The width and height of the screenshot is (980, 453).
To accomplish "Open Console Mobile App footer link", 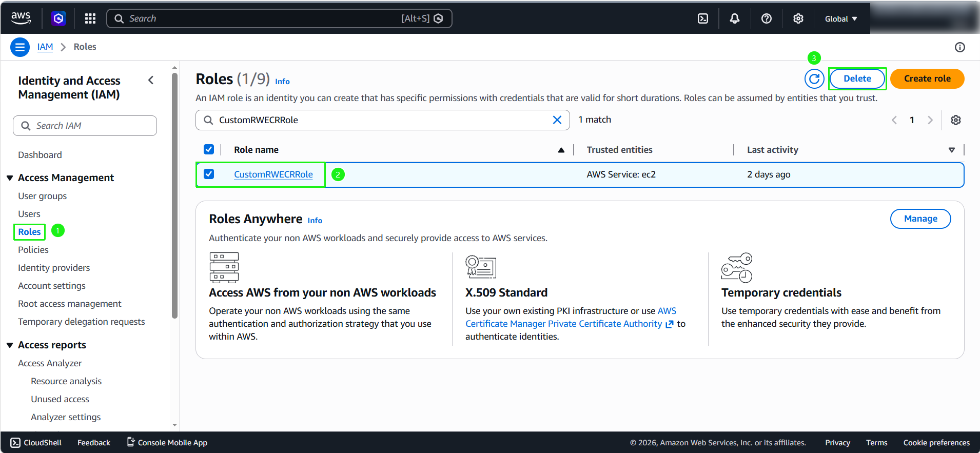I will click(x=167, y=442).
